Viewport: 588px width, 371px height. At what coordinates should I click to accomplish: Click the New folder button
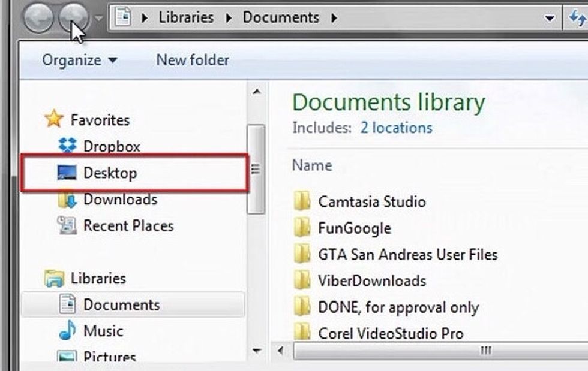191,60
